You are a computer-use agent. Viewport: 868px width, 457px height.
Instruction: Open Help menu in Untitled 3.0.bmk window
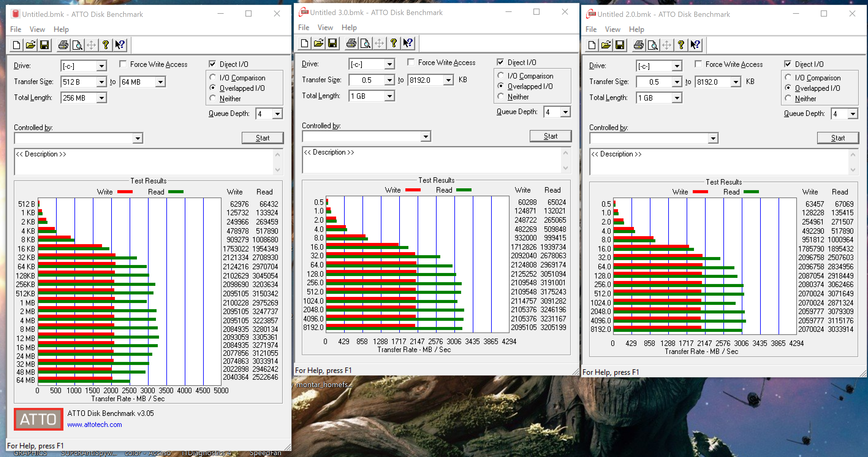(x=349, y=27)
